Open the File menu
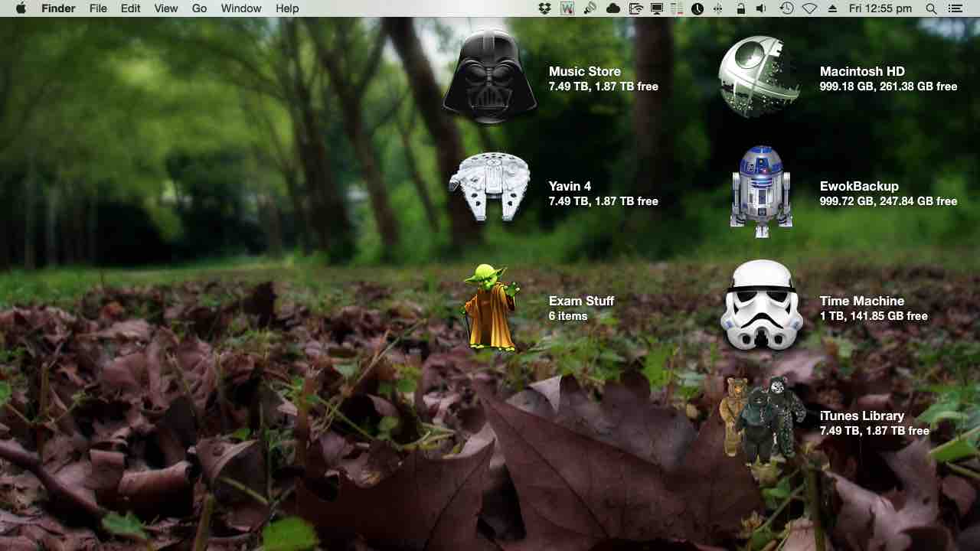 coord(98,8)
